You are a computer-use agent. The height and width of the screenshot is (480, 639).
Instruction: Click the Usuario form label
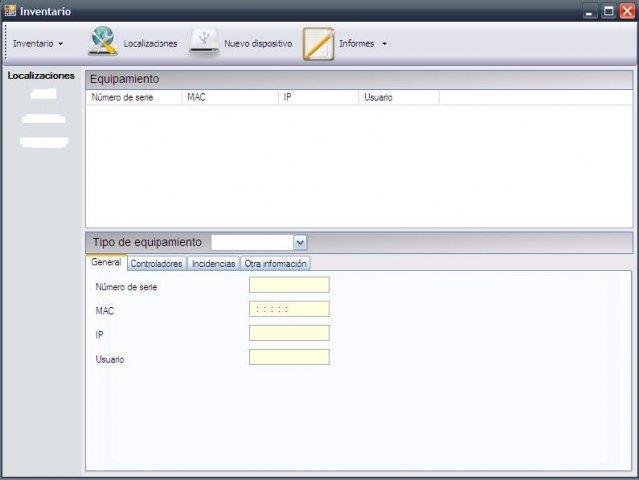[x=110, y=359]
